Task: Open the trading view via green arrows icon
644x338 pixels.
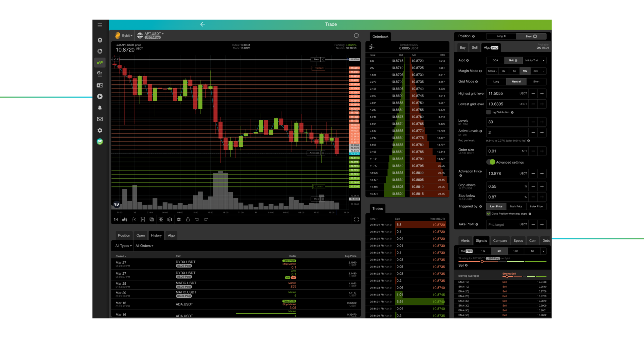Action: [100, 62]
